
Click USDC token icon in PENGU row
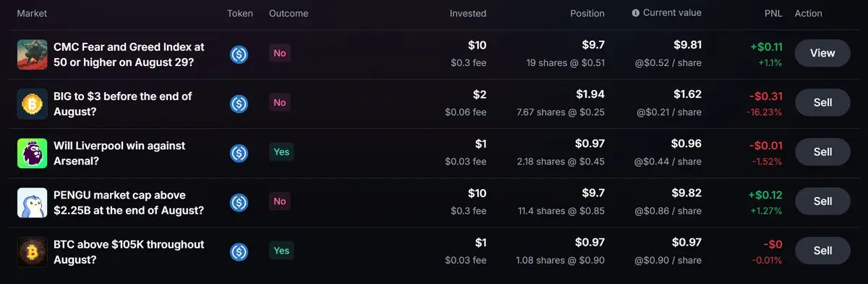(x=239, y=202)
